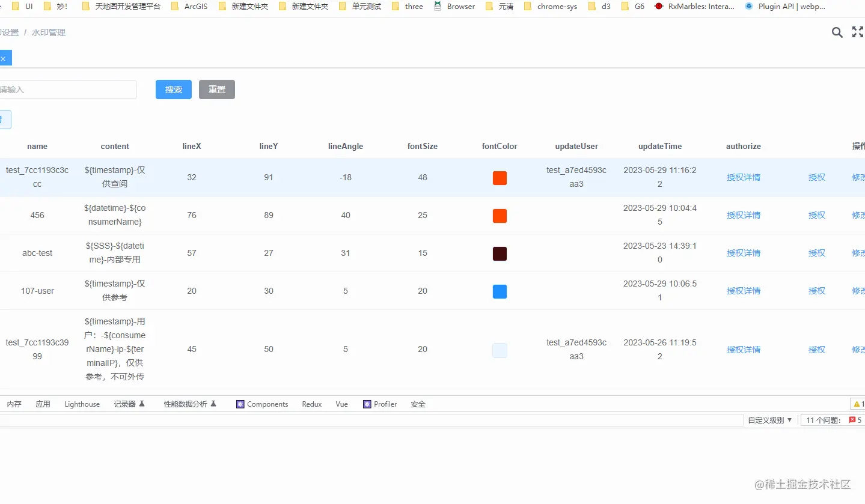
Task: Switch to the 内存 DevTools tab
Action: [14, 404]
